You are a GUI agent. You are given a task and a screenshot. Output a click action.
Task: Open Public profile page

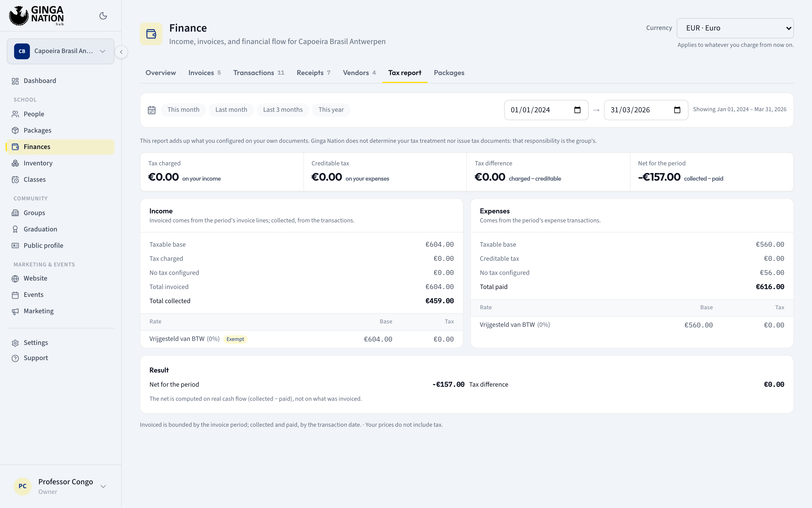pos(60,246)
